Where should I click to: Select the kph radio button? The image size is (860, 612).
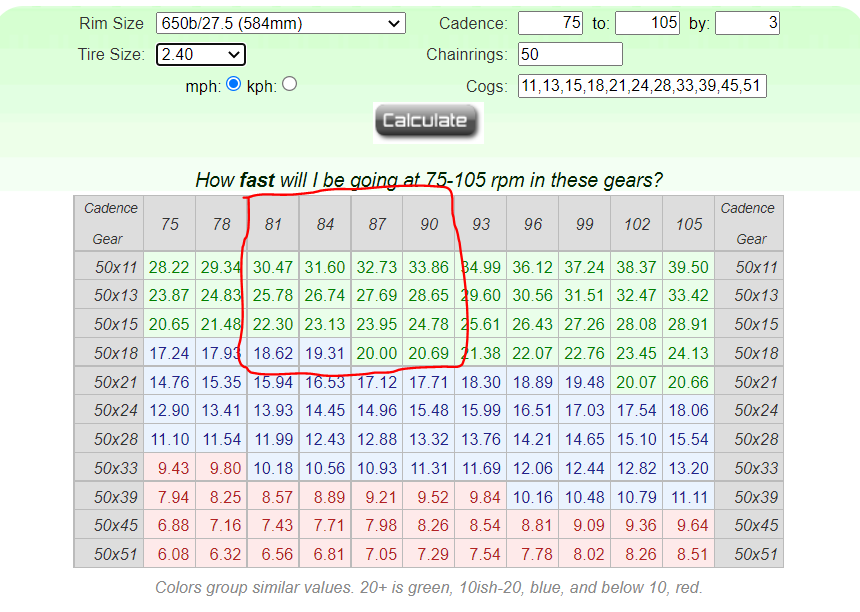[290, 84]
